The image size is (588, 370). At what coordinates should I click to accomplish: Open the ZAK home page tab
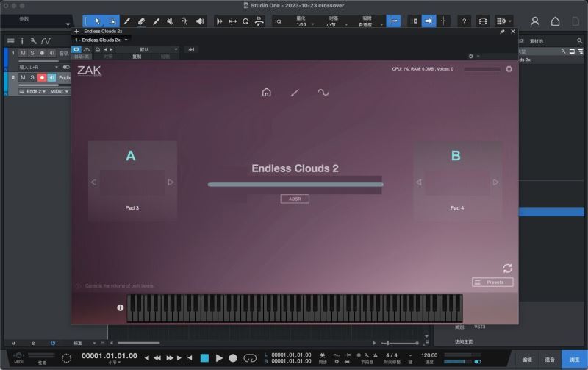pos(267,92)
